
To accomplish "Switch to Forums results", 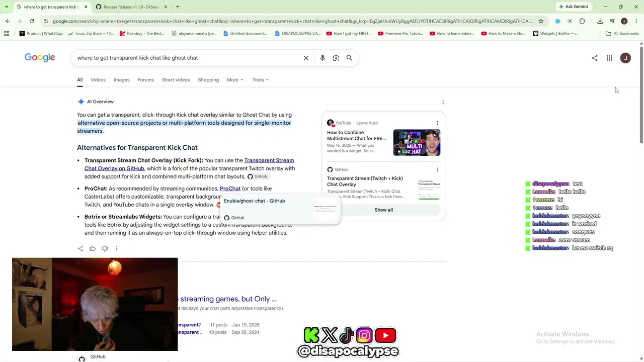I will [145, 80].
